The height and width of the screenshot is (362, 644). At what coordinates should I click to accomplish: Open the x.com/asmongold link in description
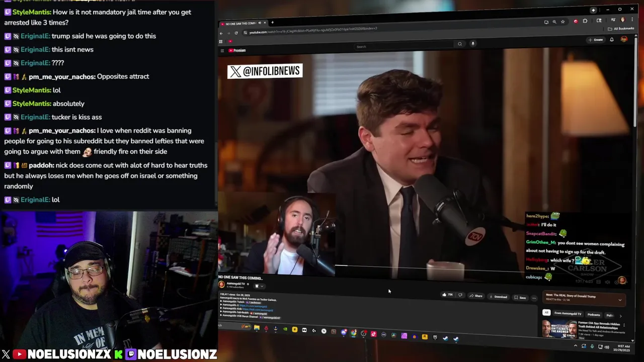[x=253, y=306]
